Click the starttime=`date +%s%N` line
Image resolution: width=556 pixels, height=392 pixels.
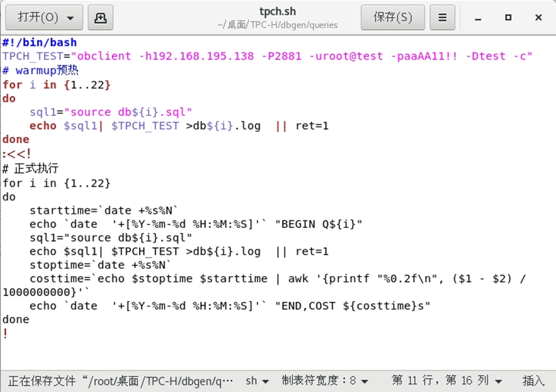click(104, 211)
